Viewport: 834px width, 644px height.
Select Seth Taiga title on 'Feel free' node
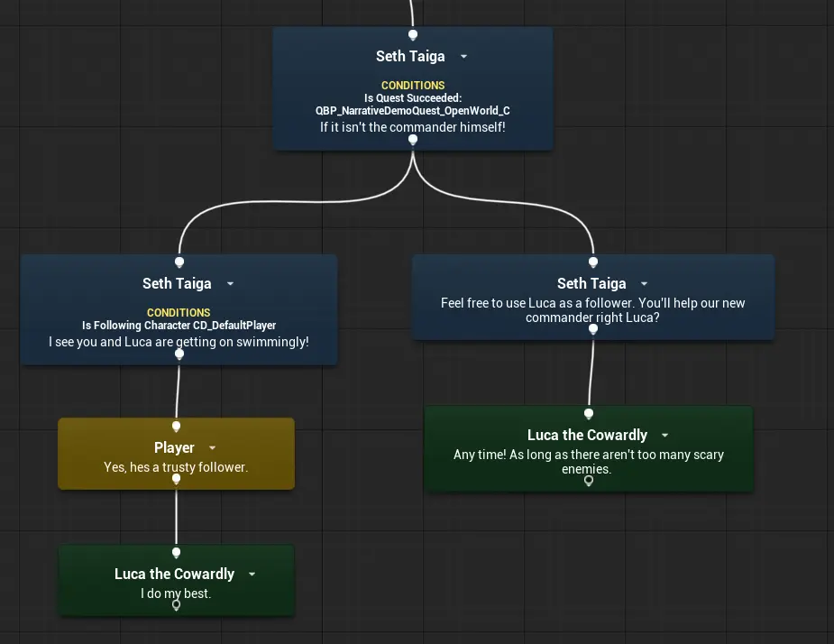[x=591, y=284]
